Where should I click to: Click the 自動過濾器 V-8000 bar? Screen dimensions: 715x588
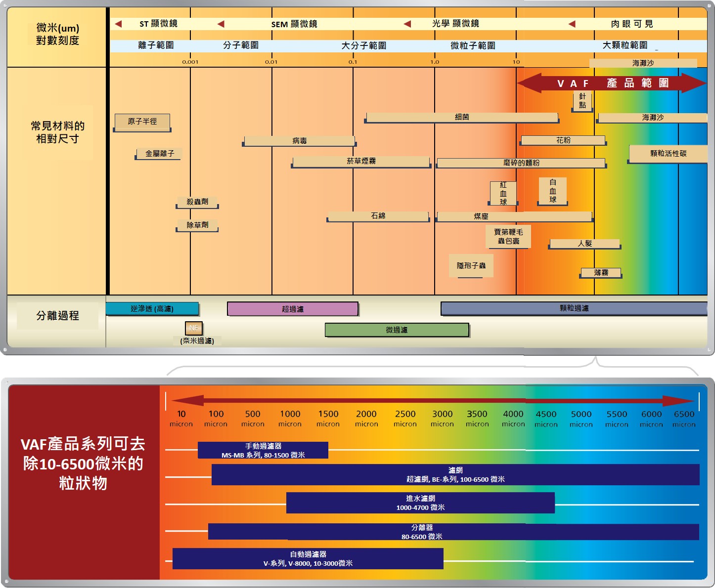[308, 558]
